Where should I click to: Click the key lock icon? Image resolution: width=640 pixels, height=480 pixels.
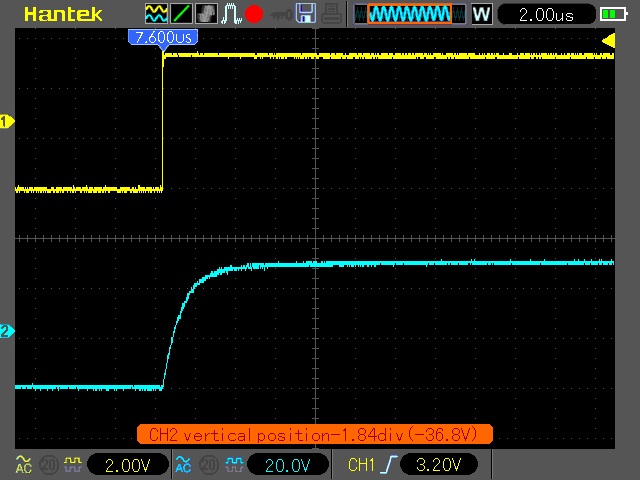[x=281, y=15]
